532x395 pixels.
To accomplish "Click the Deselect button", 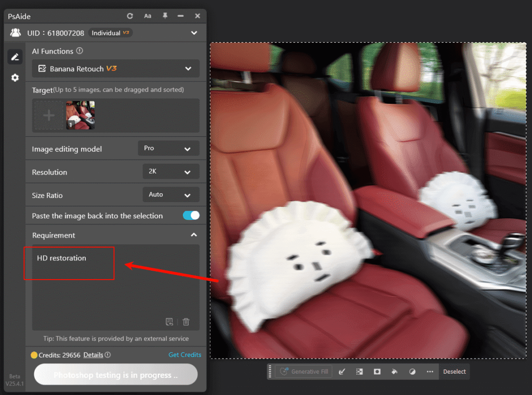I will tap(454, 371).
